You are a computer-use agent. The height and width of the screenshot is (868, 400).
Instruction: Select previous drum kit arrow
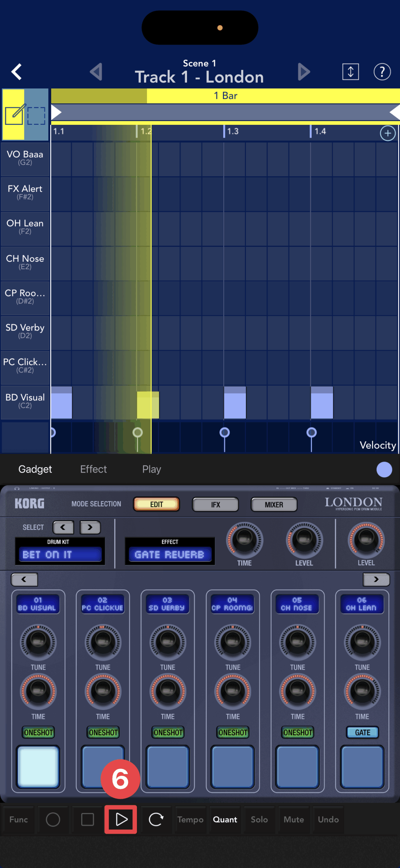point(63,527)
